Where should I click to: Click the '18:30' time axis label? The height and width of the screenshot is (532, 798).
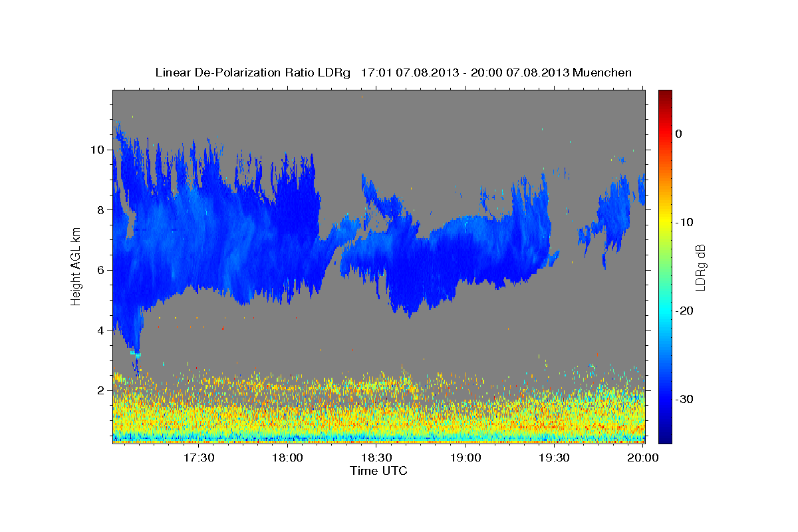tap(377, 458)
